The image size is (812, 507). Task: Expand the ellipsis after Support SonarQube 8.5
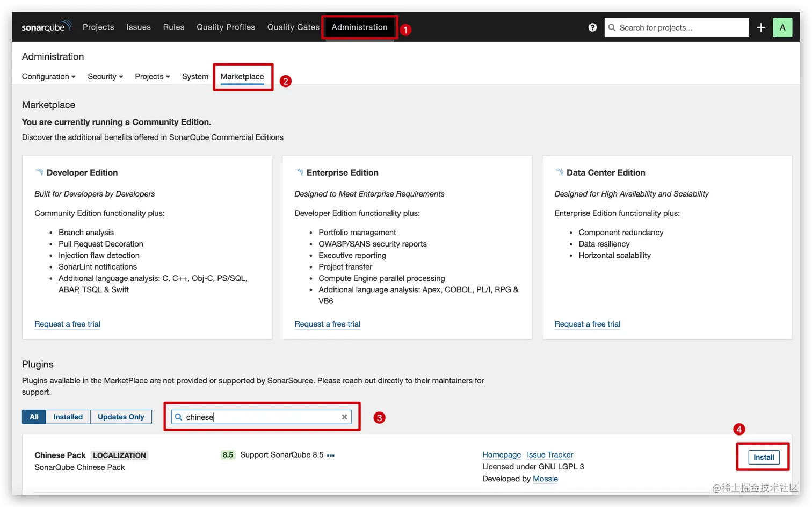click(x=331, y=455)
